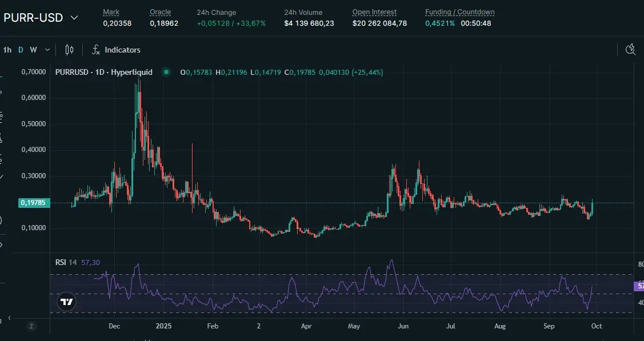Click the +0,05128 / +33,67% change value
Screen dimensions: 644x341
point(231,23)
